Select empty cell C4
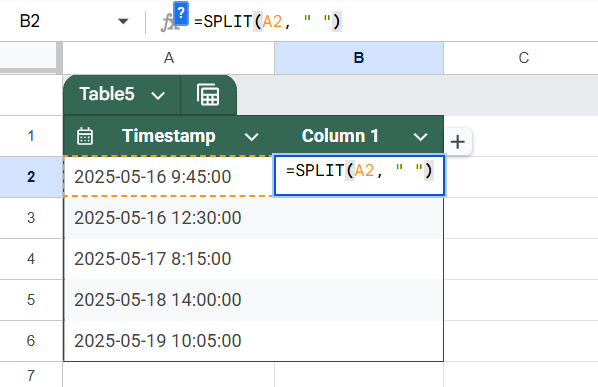Screen dimensions: 598x387 (521, 259)
